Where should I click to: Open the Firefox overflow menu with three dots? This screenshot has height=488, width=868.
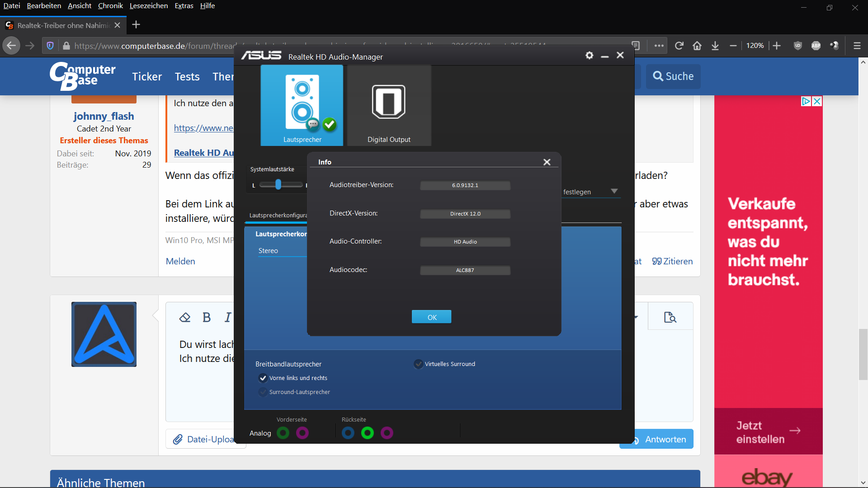659,46
